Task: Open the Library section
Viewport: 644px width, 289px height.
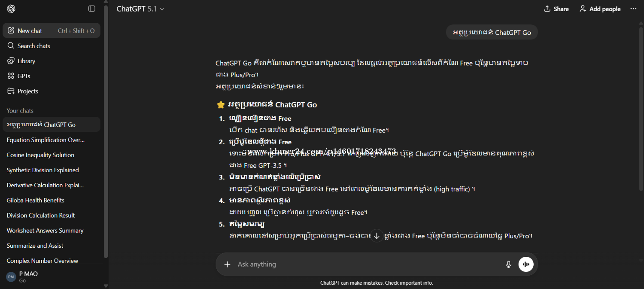Action: pos(26,61)
